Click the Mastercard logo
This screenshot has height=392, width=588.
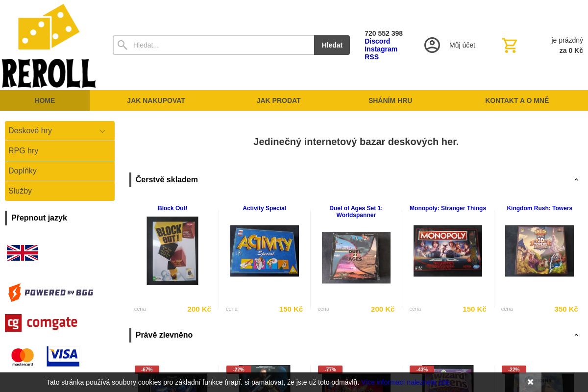23,357
